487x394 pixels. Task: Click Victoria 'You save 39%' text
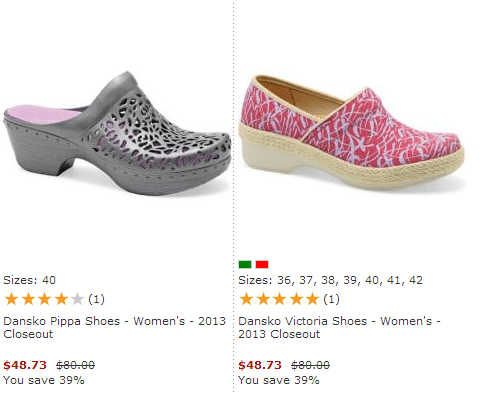point(279,380)
